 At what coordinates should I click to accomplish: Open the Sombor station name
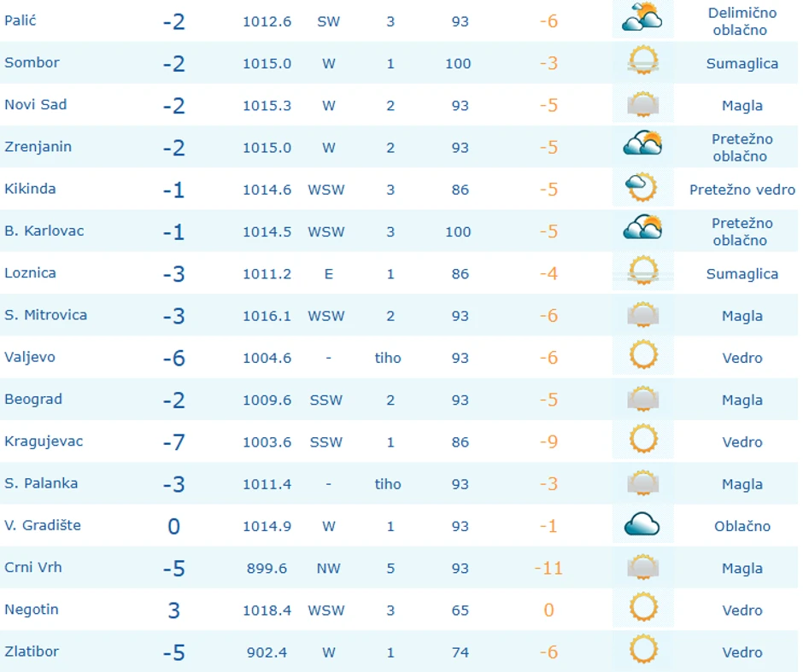tap(32, 62)
